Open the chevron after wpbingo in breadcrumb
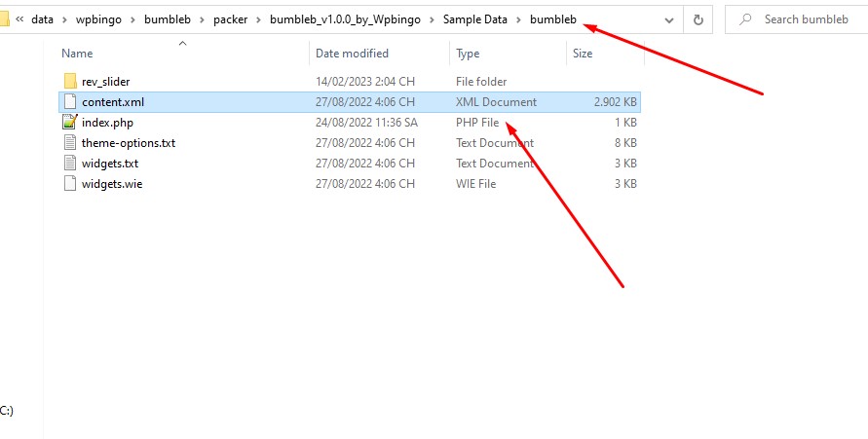Screen dimensions: 868x439 [132, 19]
